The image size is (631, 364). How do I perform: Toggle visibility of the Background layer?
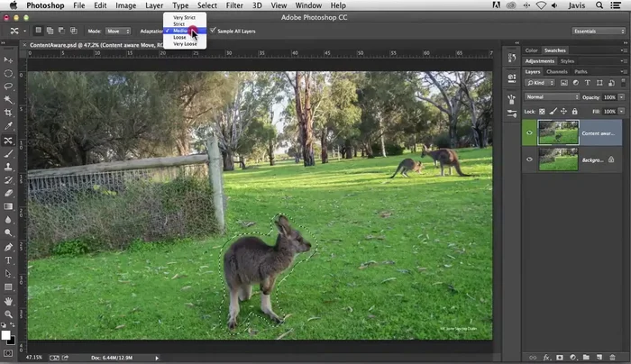click(x=528, y=159)
